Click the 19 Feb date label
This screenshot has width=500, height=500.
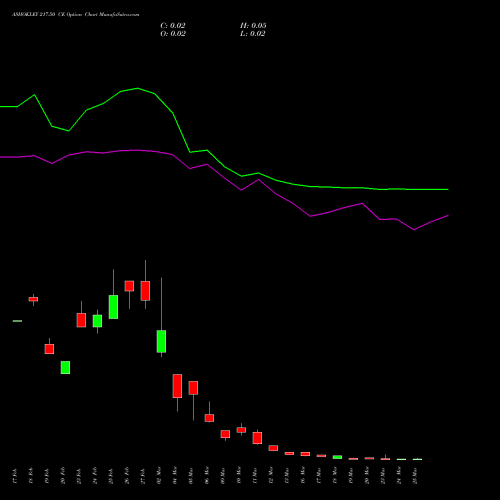point(47,476)
